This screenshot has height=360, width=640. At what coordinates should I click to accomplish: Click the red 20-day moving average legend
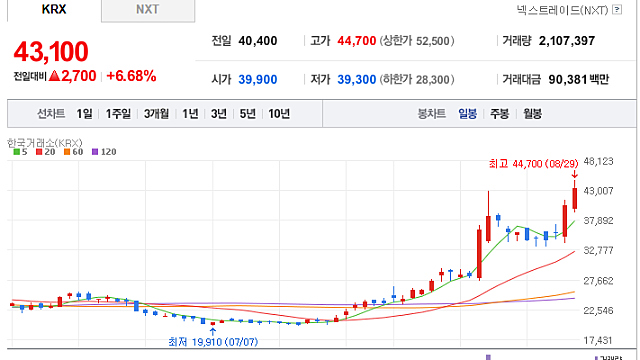46,152
